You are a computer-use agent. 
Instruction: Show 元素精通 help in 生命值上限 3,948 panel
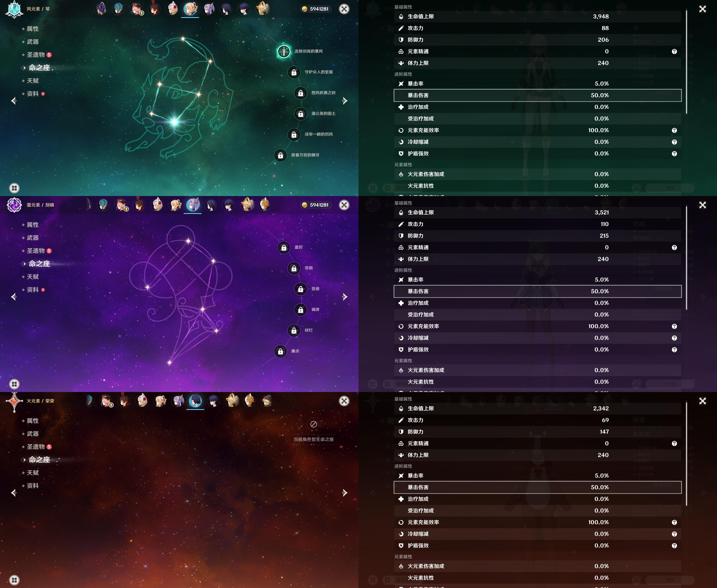tap(674, 52)
